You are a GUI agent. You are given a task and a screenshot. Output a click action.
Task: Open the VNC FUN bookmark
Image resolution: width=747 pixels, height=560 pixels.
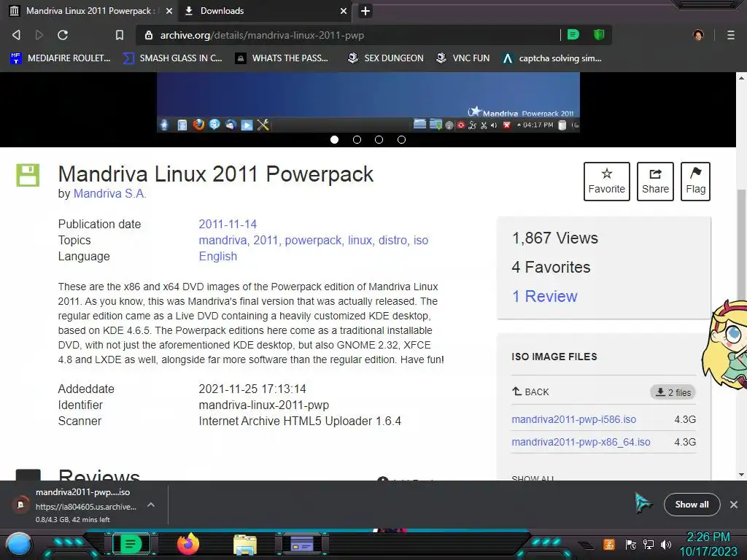[462, 58]
